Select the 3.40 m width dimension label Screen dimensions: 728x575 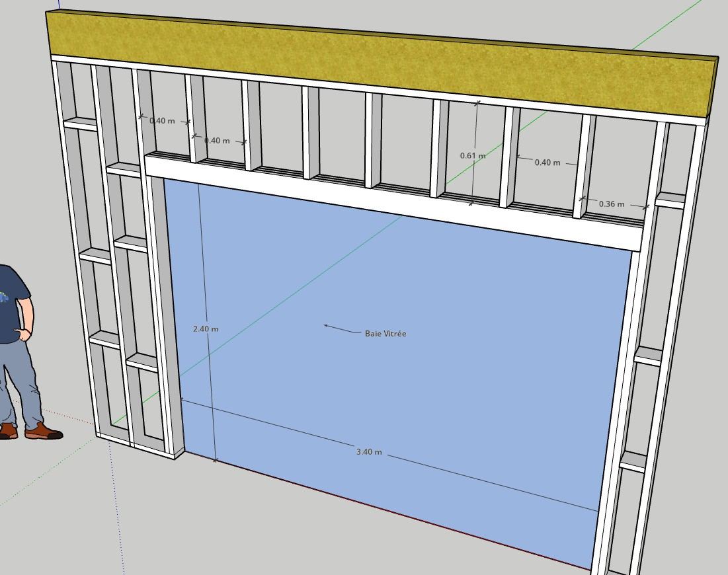point(369,452)
